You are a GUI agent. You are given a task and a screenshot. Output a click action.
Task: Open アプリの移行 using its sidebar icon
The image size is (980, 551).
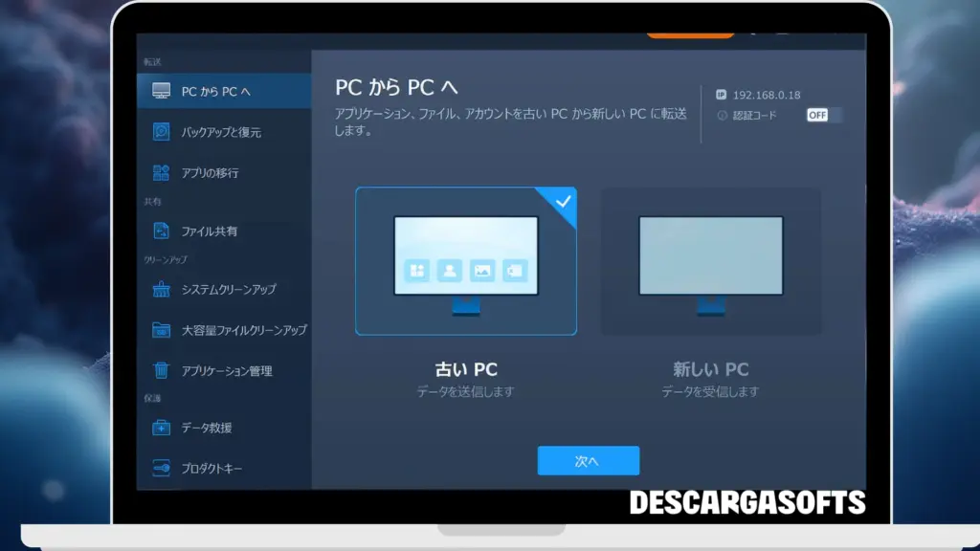(x=162, y=172)
